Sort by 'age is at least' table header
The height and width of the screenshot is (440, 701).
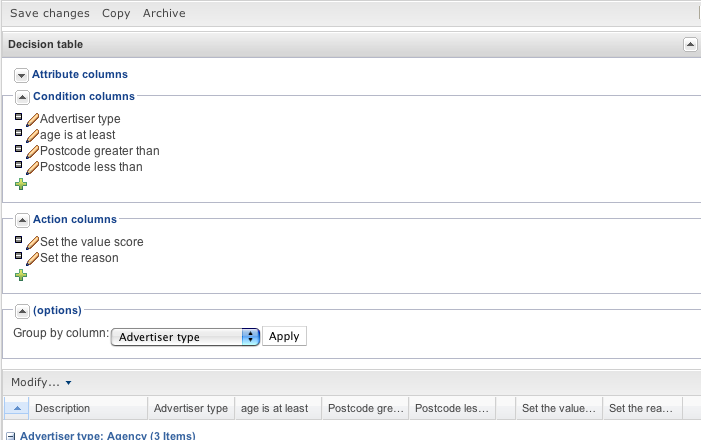pos(278,408)
